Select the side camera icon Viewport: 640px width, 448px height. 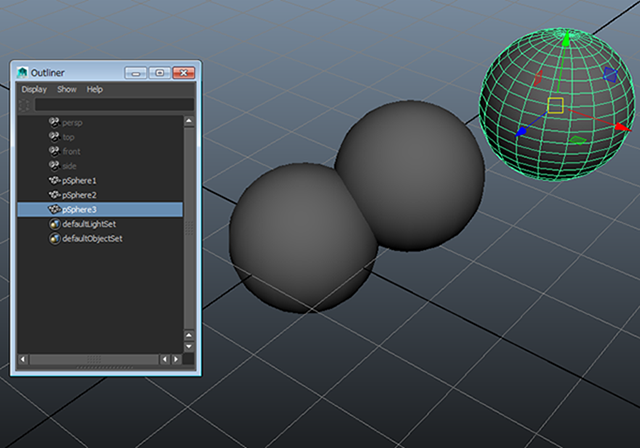pyautogui.click(x=54, y=166)
